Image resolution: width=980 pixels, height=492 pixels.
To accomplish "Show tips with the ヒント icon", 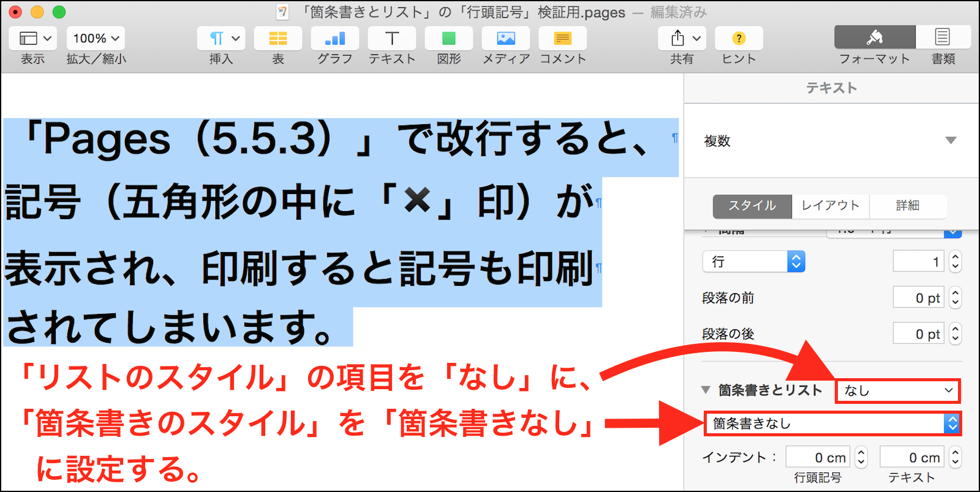I will pyautogui.click(x=739, y=39).
